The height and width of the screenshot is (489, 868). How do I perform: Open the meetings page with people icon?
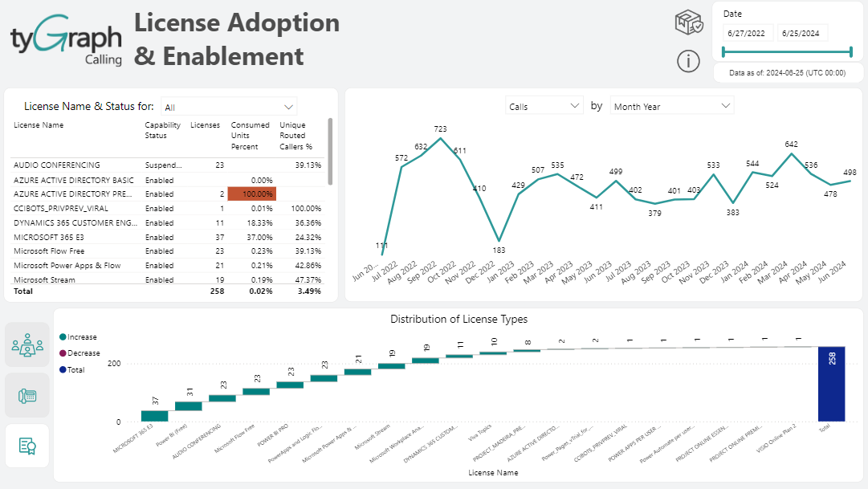click(27, 345)
